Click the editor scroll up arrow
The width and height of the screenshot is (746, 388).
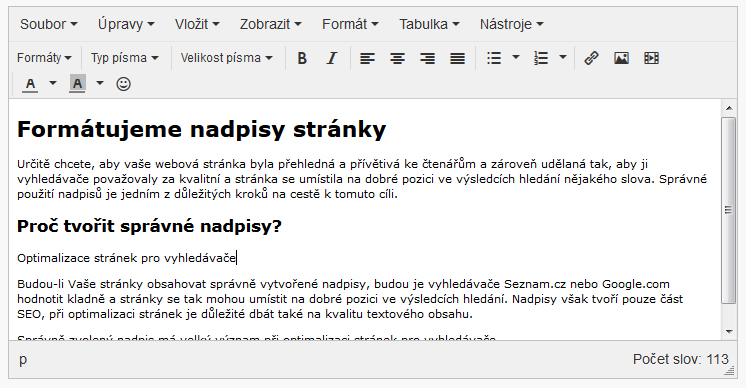pos(729,108)
